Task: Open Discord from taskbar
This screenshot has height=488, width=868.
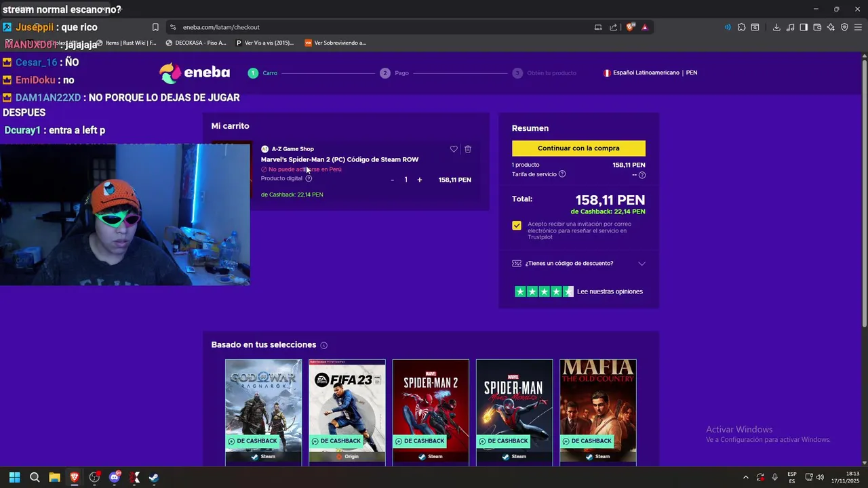Action: [115, 477]
